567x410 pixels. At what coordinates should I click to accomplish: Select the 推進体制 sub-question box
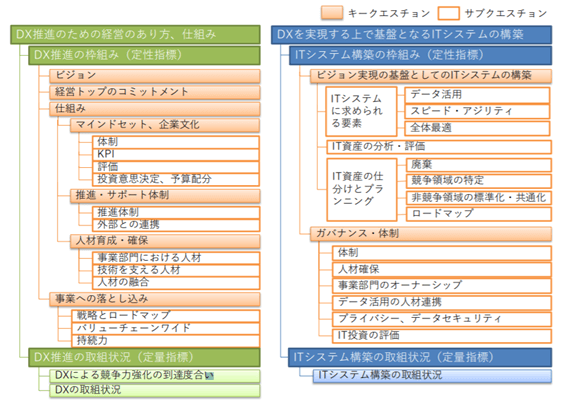click(176, 212)
